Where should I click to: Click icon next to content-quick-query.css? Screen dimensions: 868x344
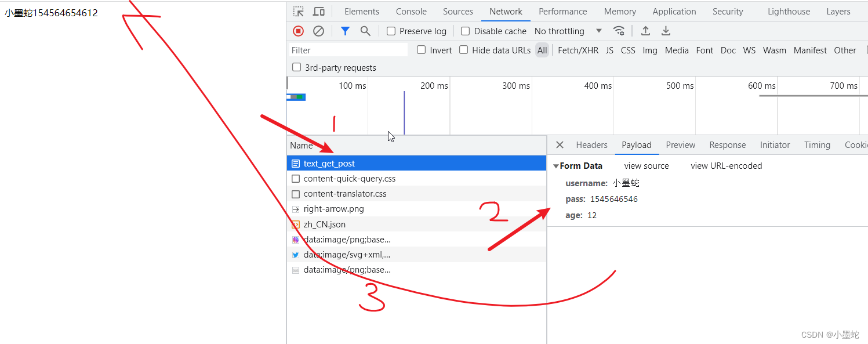296,179
